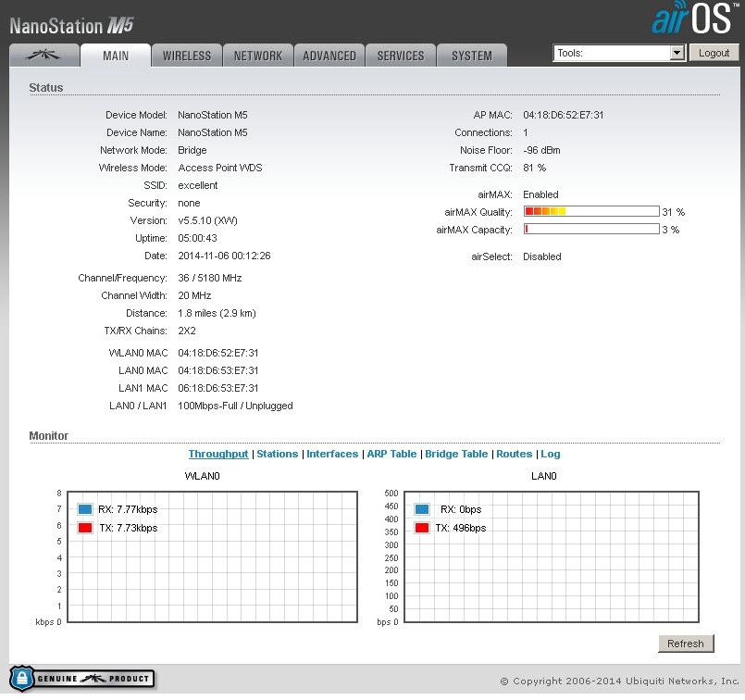Image resolution: width=745 pixels, height=700 pixels.
Task: Open the WIRELESS tab
Action: click(x=187, y=56)
